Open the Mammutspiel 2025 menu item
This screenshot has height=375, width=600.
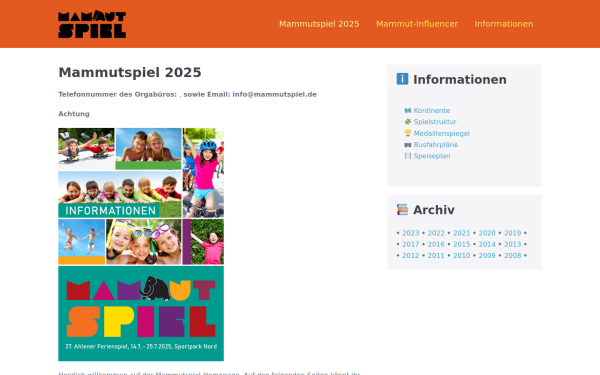[x=319, y=24]
